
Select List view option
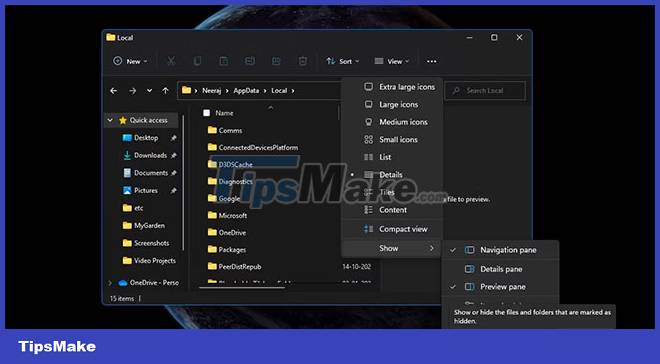coord(392,157)
